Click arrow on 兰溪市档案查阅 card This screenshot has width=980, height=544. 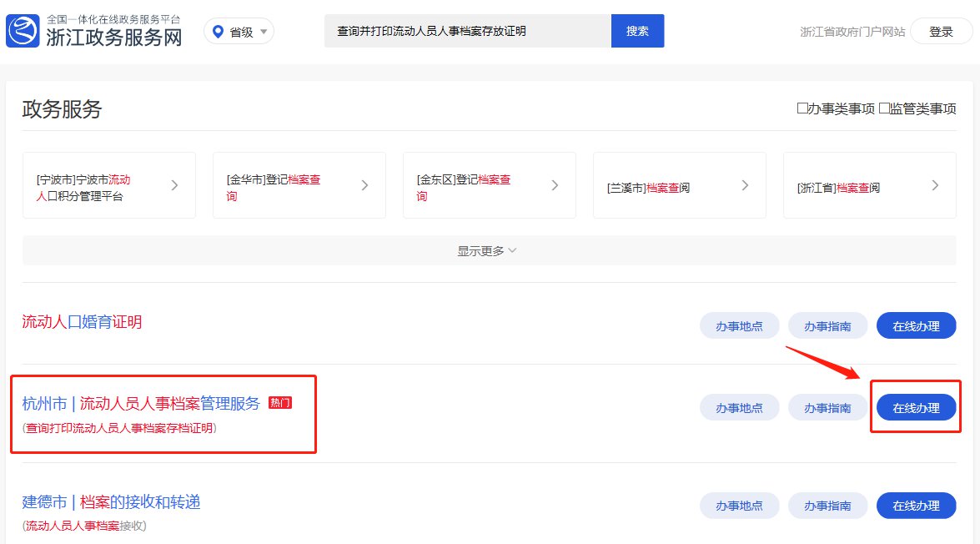click(745, 185)
